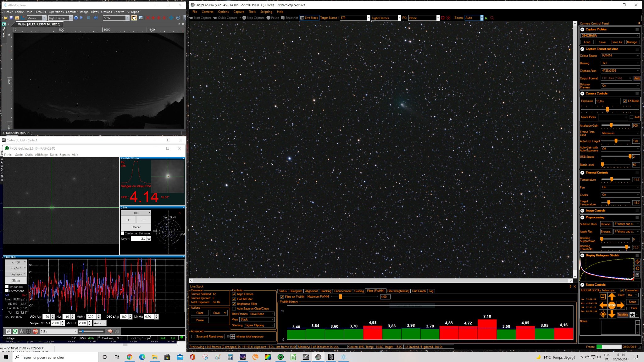Click the Pause button in Live Stack Actions

coord(200,320)
